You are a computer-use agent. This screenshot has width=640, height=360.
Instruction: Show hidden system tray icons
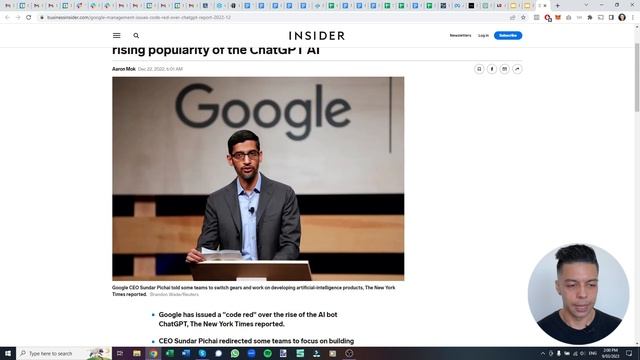(x=543, y=353)
